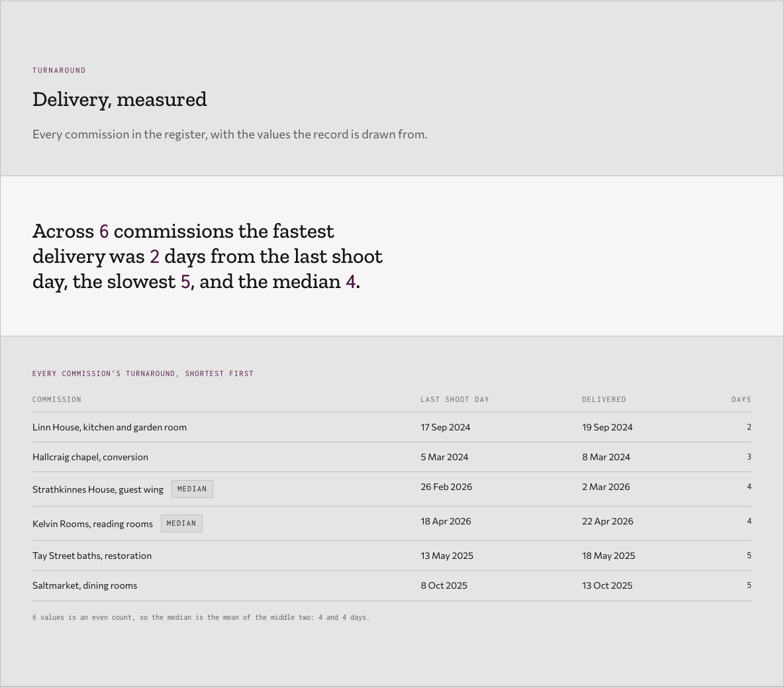
Task: Click delivered date '22 Apr 2026'
Action: tap(607, 522)
